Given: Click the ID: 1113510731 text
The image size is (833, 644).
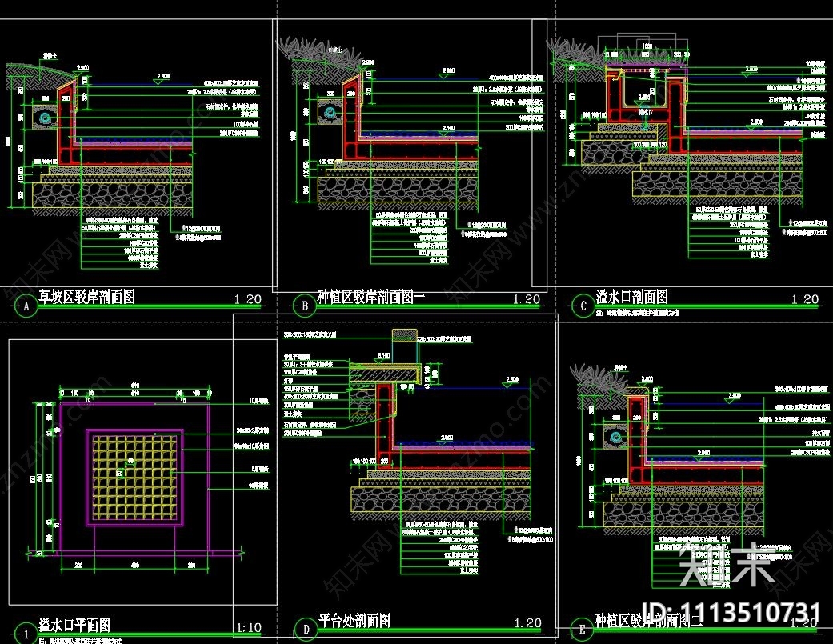Looking at the screenshot, I should click(x=731, y=612).
